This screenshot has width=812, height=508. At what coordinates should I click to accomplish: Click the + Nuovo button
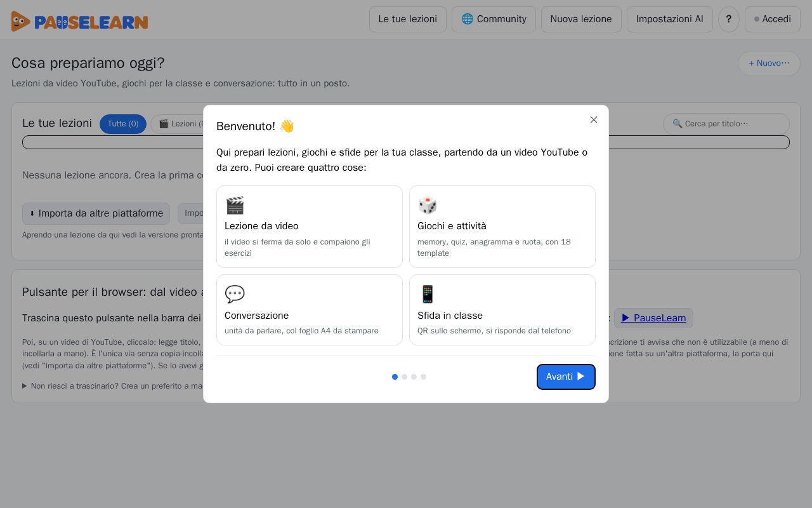point(769,63)
